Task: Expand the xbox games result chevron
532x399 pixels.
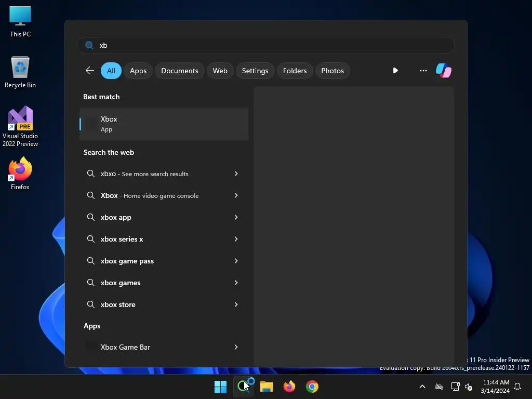Action: click(236, 283)
